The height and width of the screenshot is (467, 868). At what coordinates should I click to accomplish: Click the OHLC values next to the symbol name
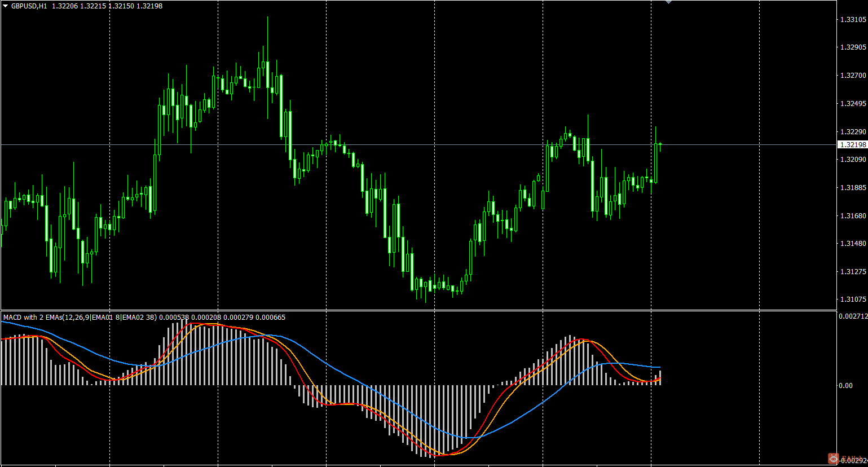click(107, 6)
